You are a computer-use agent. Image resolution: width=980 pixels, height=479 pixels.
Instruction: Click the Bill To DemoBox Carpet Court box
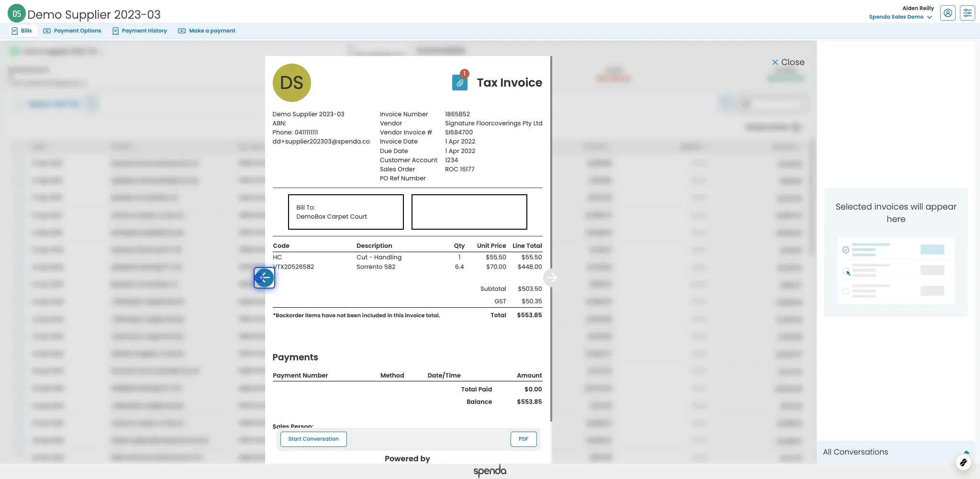coord(346,212)
